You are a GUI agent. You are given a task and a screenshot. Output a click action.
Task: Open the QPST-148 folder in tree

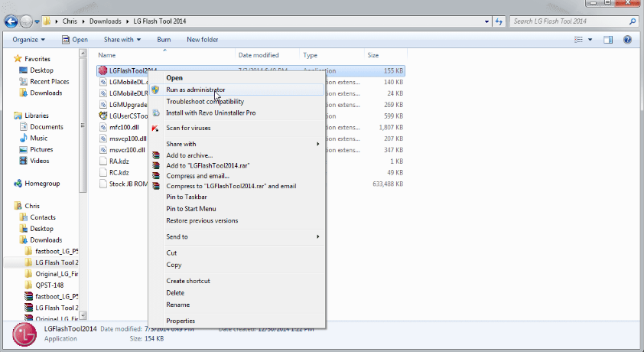click(x=49, y=285)
